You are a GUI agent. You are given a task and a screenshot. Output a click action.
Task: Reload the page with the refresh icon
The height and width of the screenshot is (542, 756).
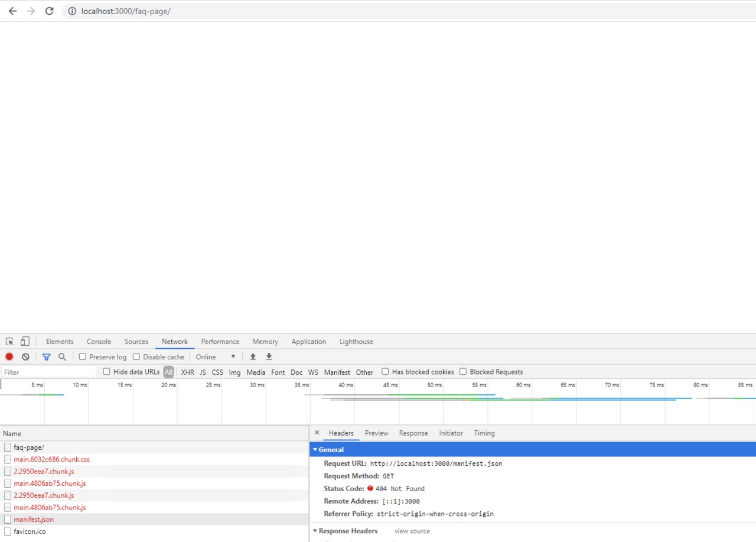[50, 11]
